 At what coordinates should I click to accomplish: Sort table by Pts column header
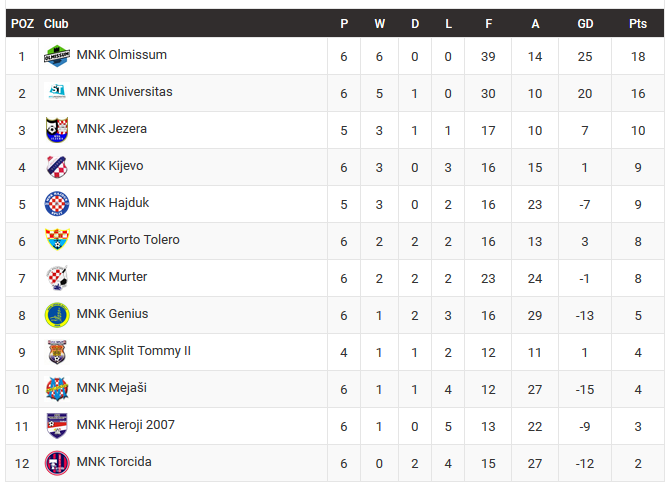[638, 23]
